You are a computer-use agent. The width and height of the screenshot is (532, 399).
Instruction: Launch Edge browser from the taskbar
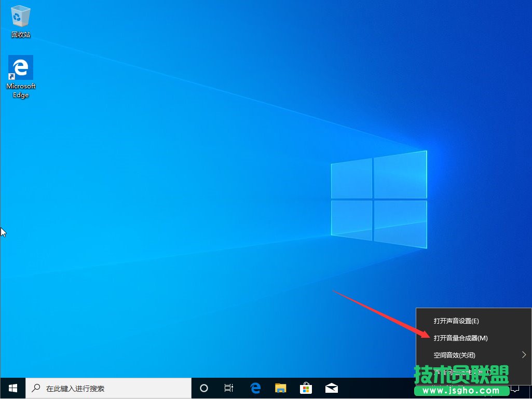tap(255, 388)
